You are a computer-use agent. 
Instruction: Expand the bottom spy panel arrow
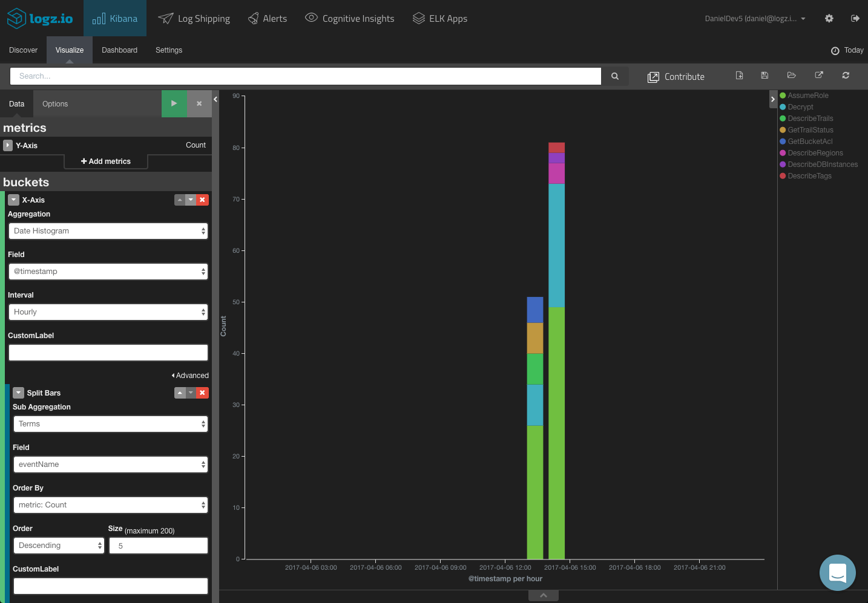pyautogui.click(x=544, y=596)
